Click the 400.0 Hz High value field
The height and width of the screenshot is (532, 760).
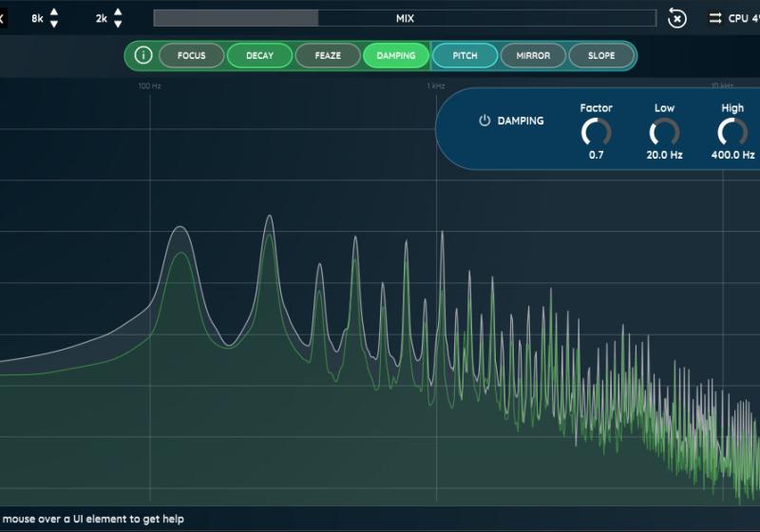pos(732,155)
